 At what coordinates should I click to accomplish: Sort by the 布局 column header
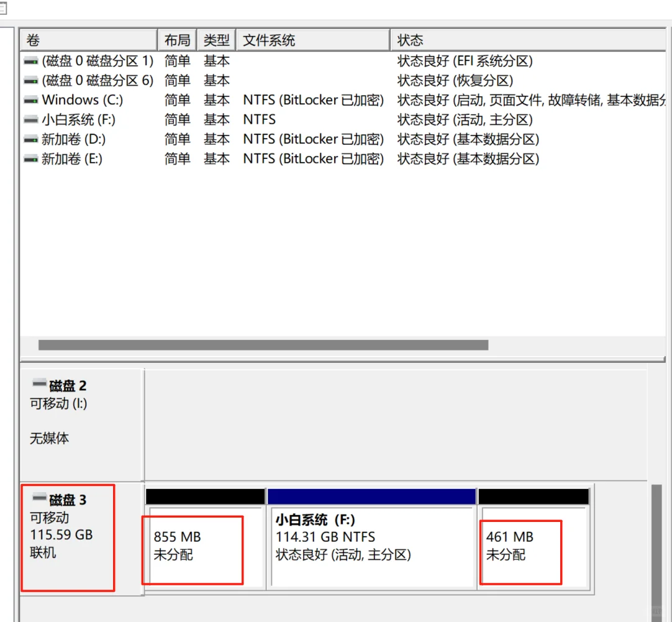(x=178, y=40)
